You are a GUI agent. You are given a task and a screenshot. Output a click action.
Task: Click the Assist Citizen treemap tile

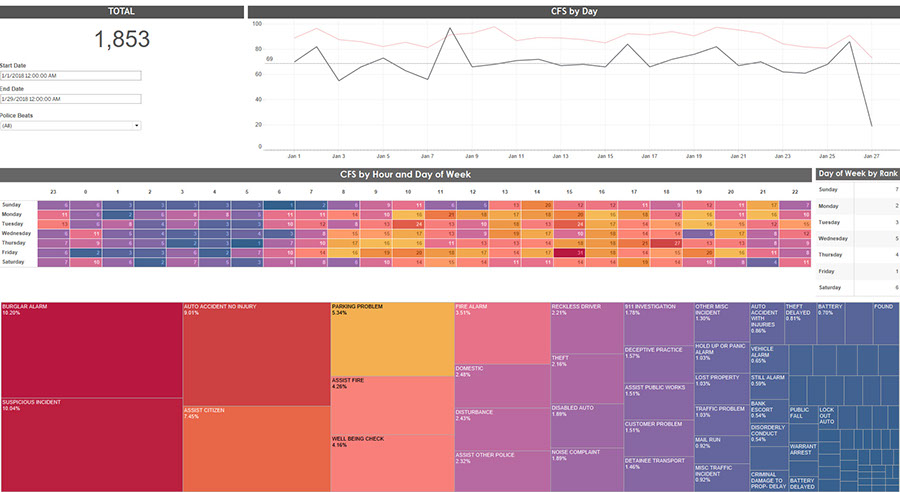pyautogui.click(x=255, y=448)
